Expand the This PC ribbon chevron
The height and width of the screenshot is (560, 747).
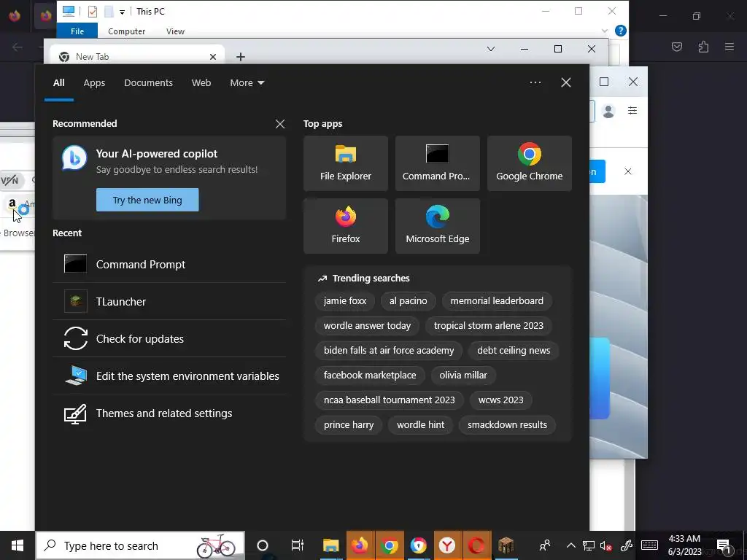(x=605, y=31)
